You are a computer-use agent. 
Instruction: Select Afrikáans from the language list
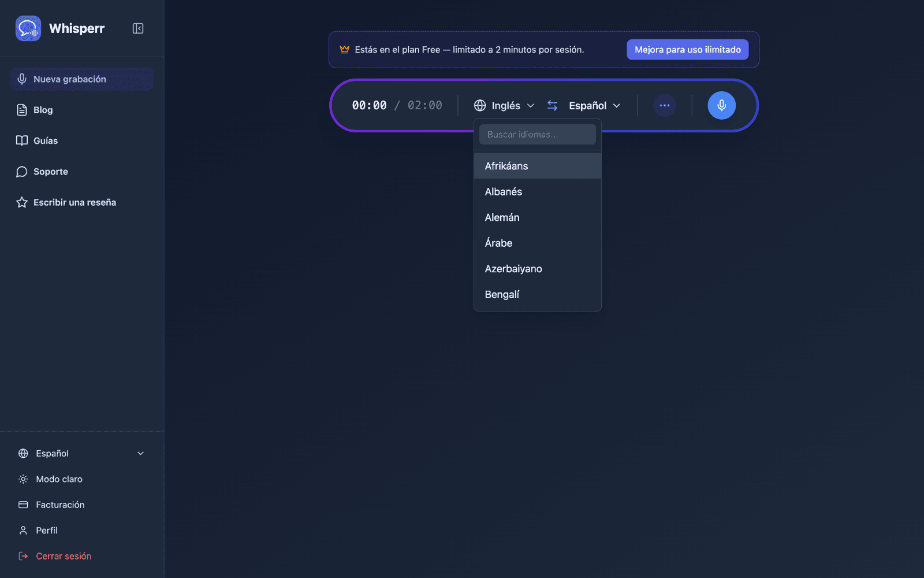(x=538, y=166)
